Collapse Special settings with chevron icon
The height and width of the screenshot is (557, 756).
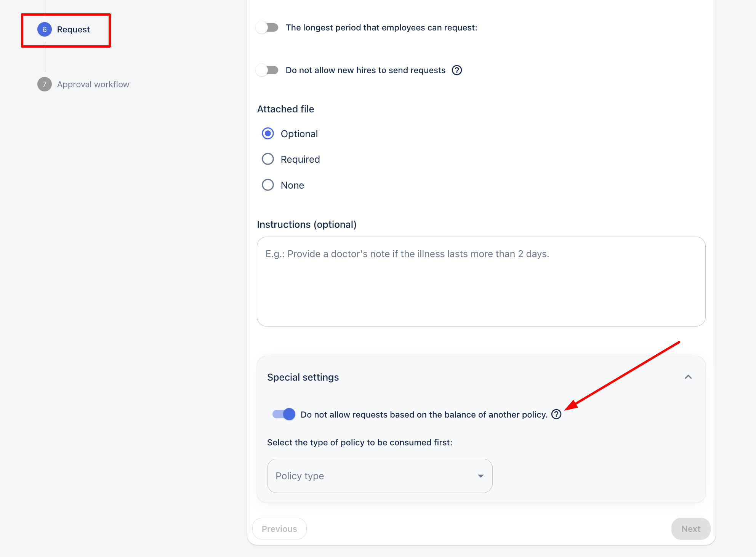[688, 377]
